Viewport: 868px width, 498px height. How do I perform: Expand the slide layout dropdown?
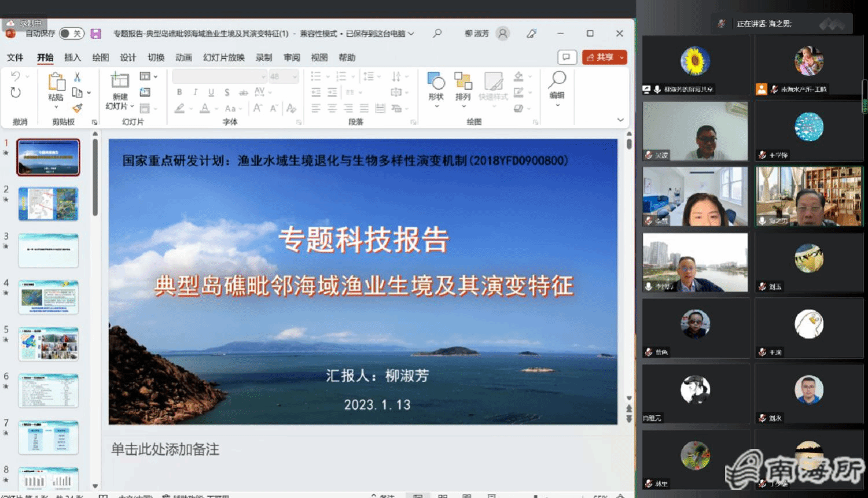148,76
